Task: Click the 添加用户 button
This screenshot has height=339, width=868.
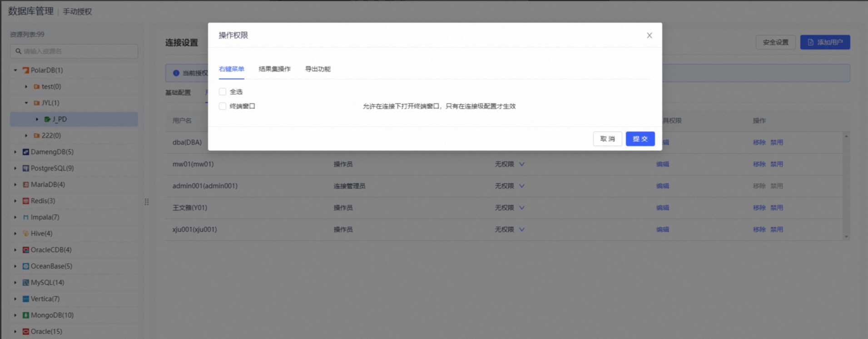Action: [x=825, y=42]
